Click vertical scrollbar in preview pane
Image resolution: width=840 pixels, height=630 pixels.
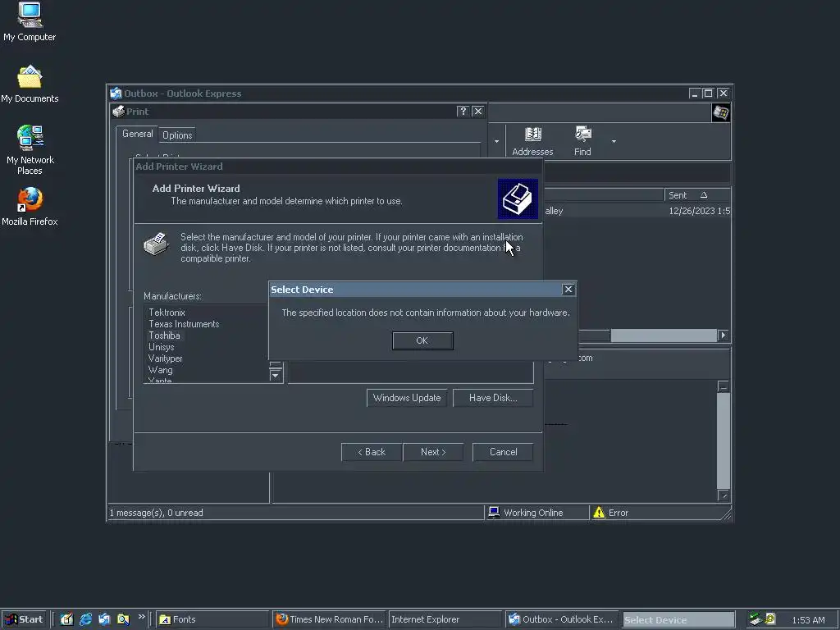pyautogui.click(x=724, y=441)
